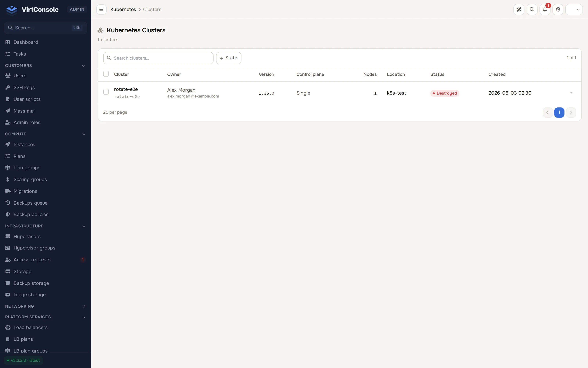Go to the previous page arrow
588x368 pixels.
[548, 112]
